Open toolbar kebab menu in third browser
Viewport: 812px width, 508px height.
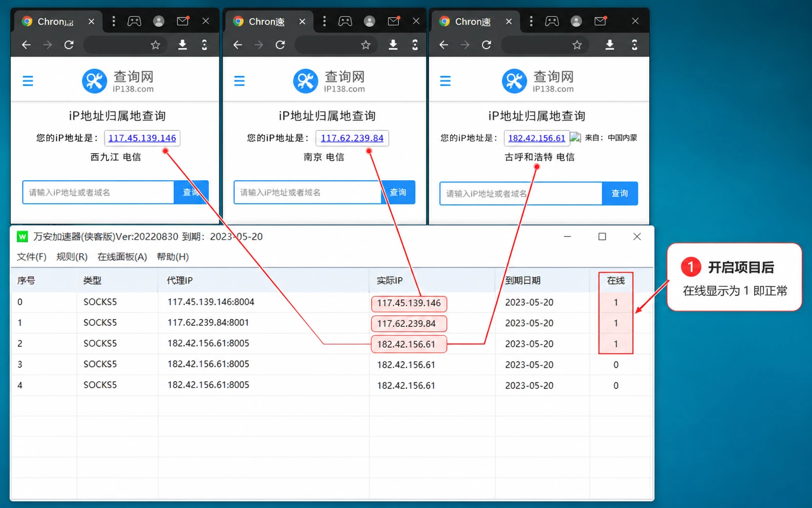coord(634,45)
